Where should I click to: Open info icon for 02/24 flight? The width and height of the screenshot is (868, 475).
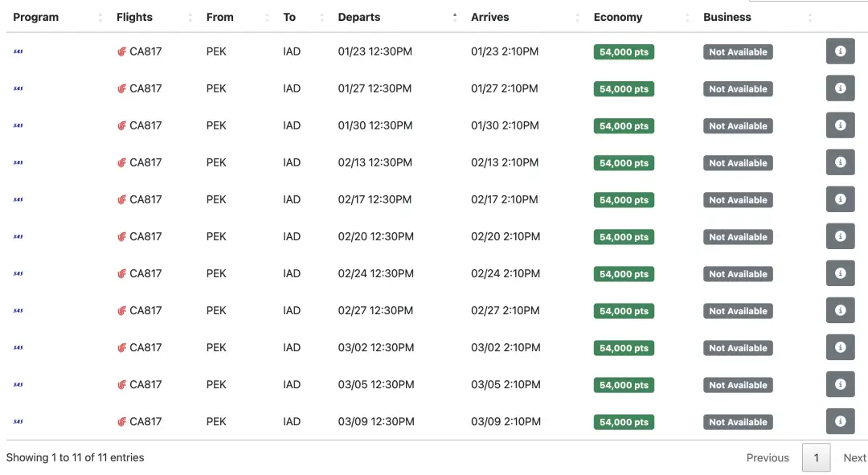coord(841,273)
